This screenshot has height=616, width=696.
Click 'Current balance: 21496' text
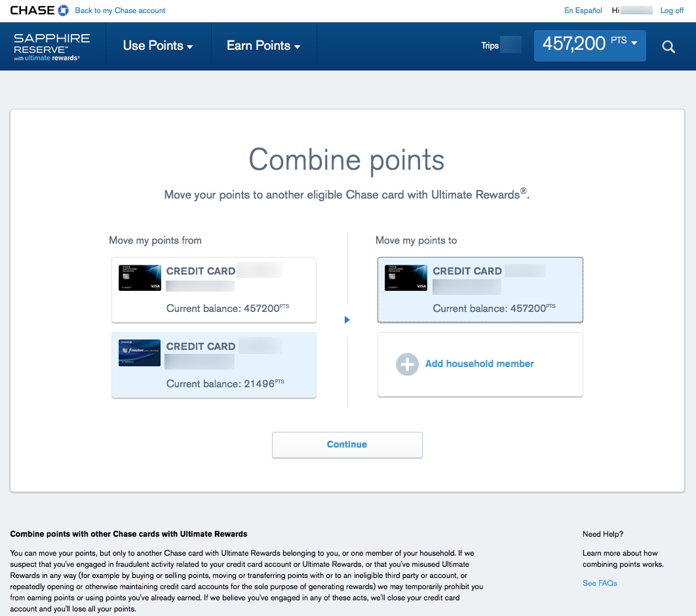coord(225,383)
